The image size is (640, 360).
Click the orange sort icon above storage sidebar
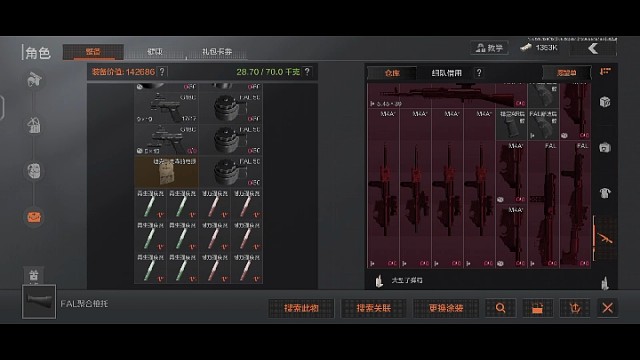605,72
